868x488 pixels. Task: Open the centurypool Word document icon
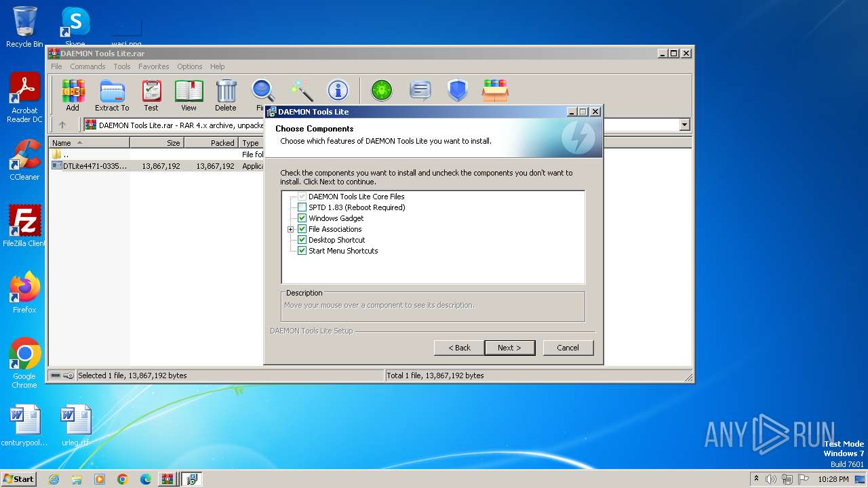(24, 426)
